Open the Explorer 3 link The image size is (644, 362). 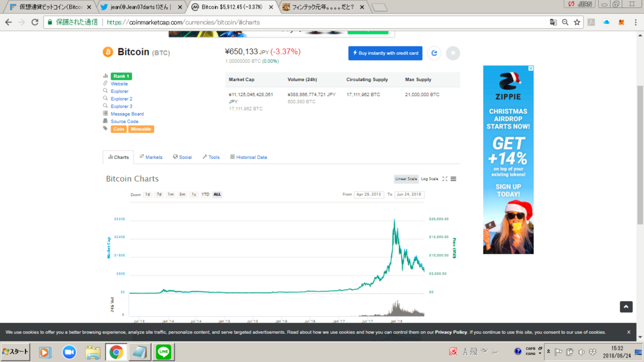pyautogui.click(x=121, y=106)
